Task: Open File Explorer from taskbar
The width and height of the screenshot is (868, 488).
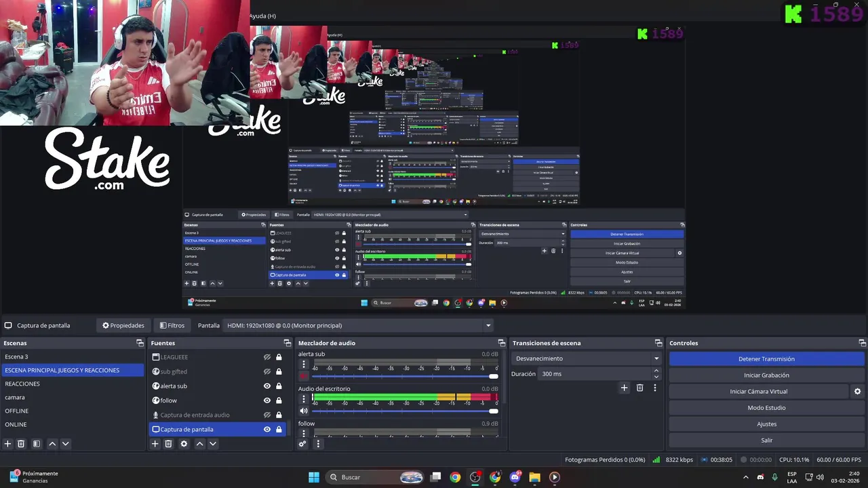Action: click(x=534, y=477)
